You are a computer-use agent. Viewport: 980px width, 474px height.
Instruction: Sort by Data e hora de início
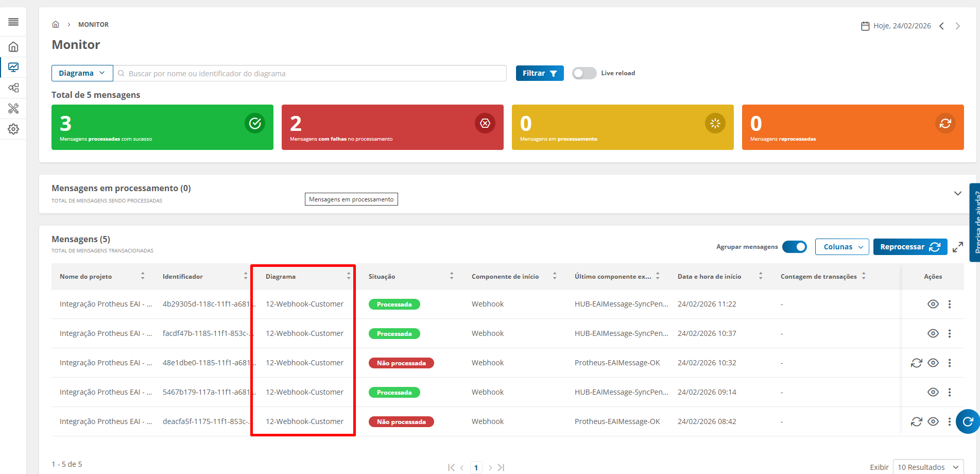point(761,276)
